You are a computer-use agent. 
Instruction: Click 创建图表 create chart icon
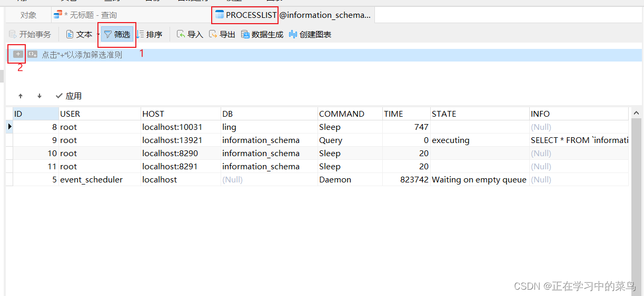coord(293,35)
